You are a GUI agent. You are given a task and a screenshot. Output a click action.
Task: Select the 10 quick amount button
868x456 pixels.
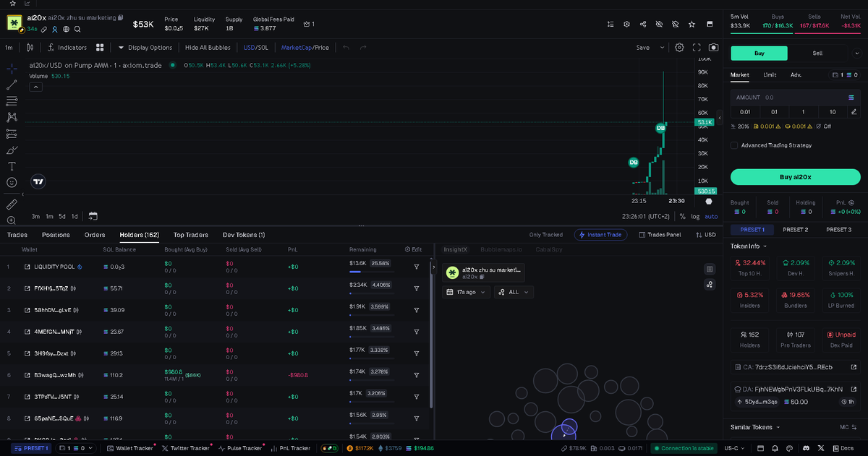pyautogui.click(x=833, y=112)
